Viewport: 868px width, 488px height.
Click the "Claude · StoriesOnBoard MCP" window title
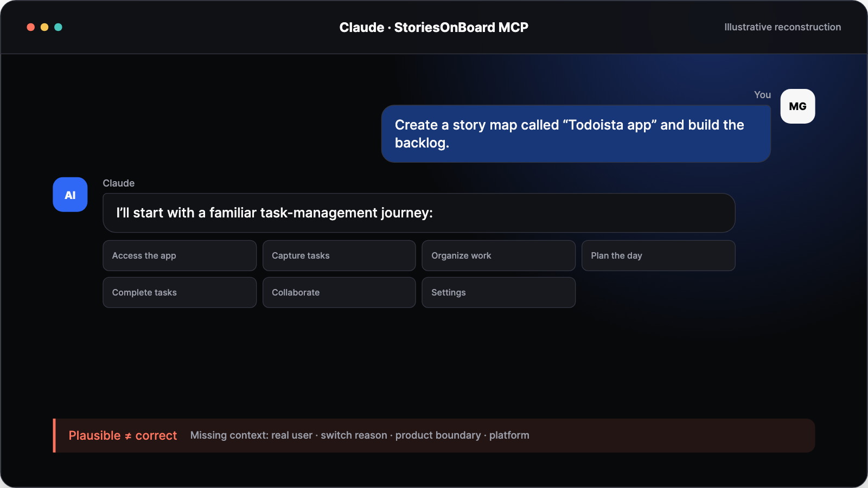(x=434, y=27)
